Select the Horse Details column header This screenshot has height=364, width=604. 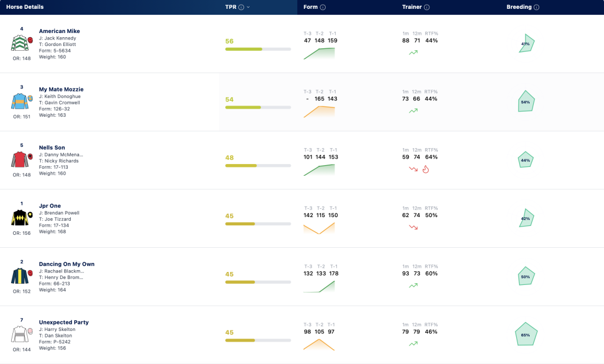[25, 7]
